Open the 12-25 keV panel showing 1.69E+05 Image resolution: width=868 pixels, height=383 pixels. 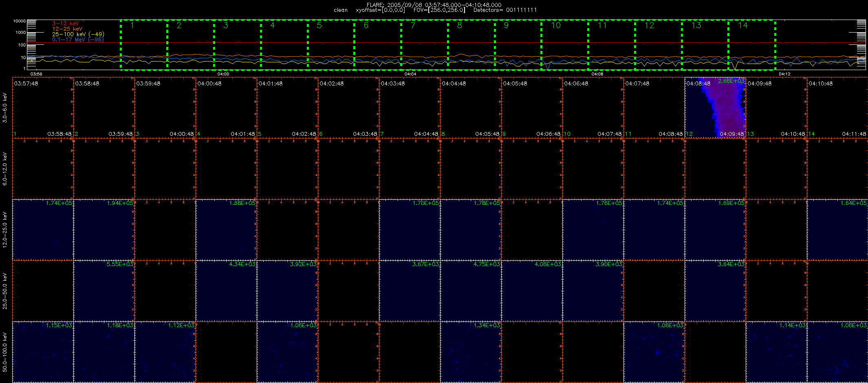715,230
